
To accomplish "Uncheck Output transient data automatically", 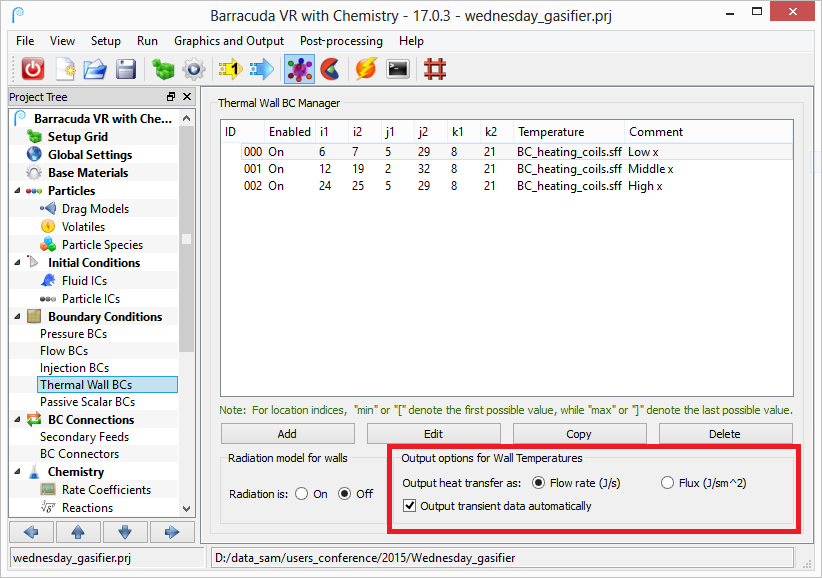I will point(409,506).
